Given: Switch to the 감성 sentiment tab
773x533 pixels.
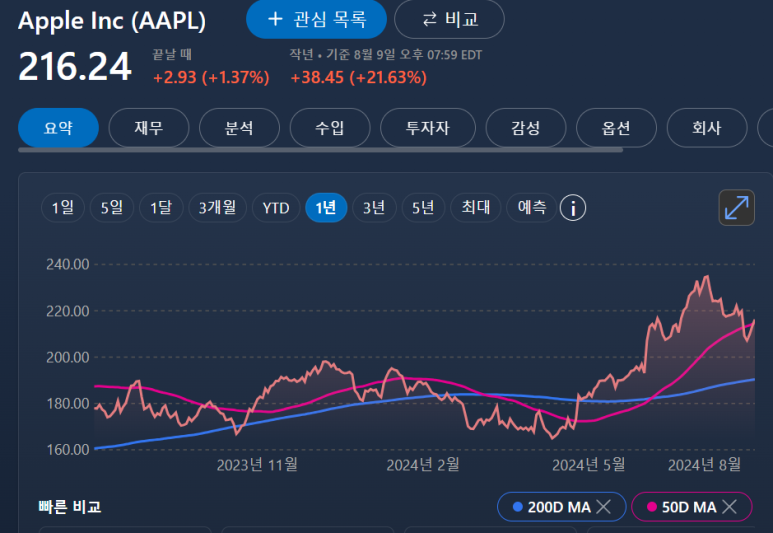Looking at the screenshot, I should pos(526,128).
